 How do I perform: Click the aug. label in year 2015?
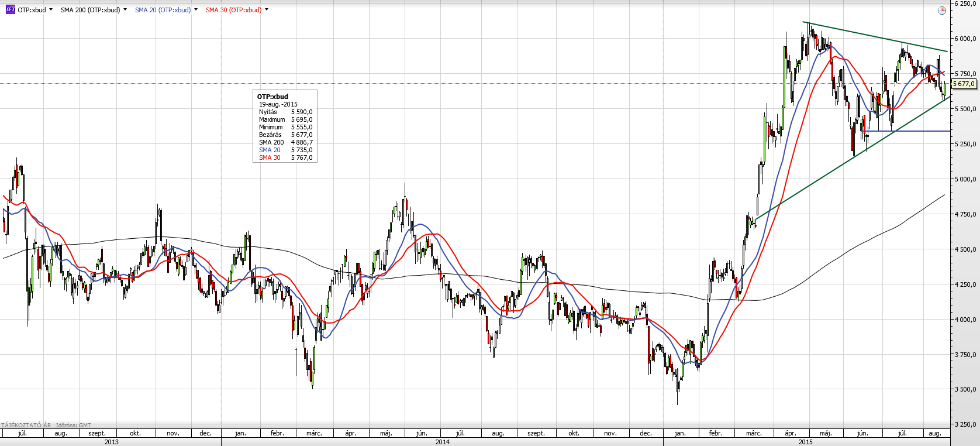(935, 433)
